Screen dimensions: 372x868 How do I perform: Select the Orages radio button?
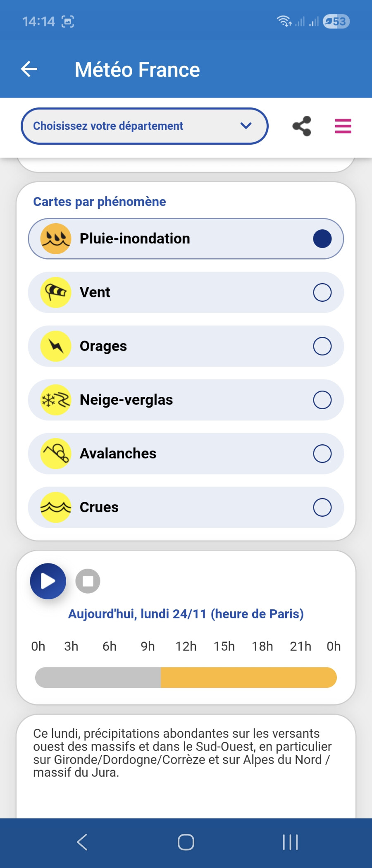coord(322,346)
